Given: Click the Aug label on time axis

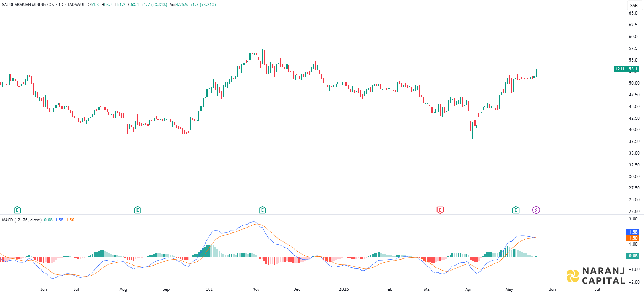Looking at the screenshot, I should (x=123, y=289).
